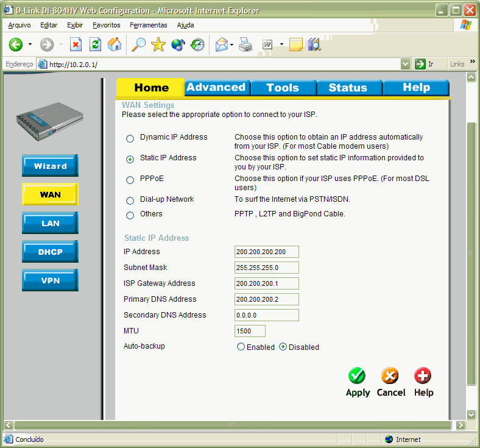Enable the Auto-backup option
The width and height of the screenshot is (480, 448).
(241, 347)
